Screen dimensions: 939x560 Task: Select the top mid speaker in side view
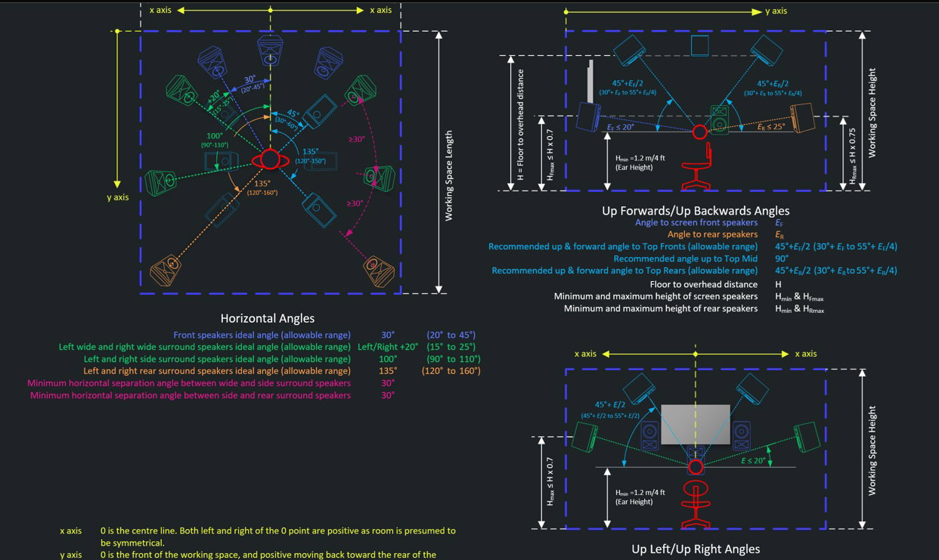click(x=700, y=46)
